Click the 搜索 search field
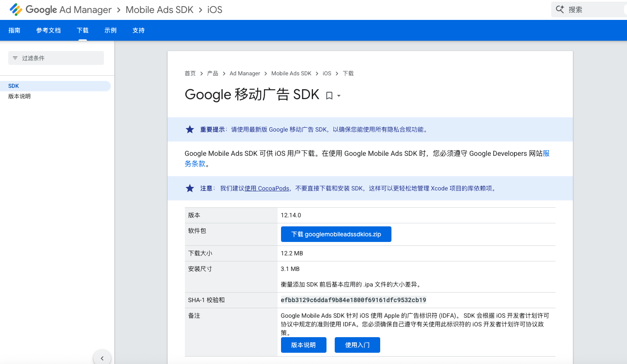The height and width of the screenshot is (364, 627). [589, 10]
